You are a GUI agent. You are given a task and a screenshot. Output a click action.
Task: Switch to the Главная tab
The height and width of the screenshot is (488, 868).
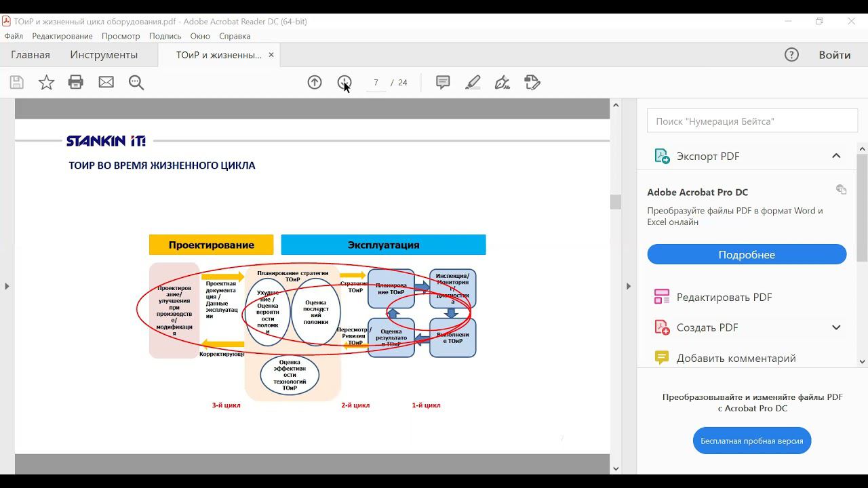(x=31, y=55)
